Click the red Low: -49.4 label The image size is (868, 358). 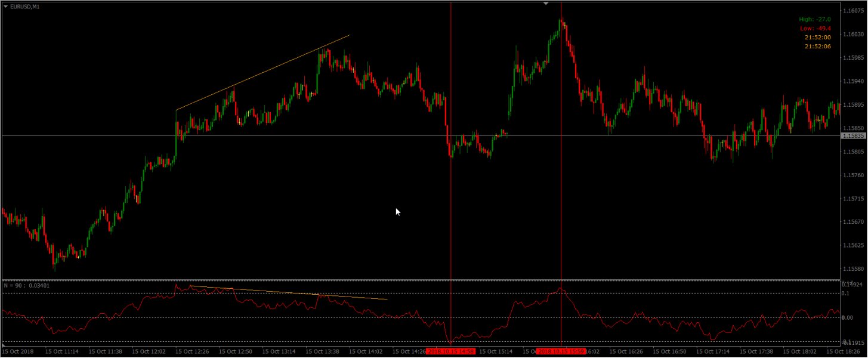(815, 29)
